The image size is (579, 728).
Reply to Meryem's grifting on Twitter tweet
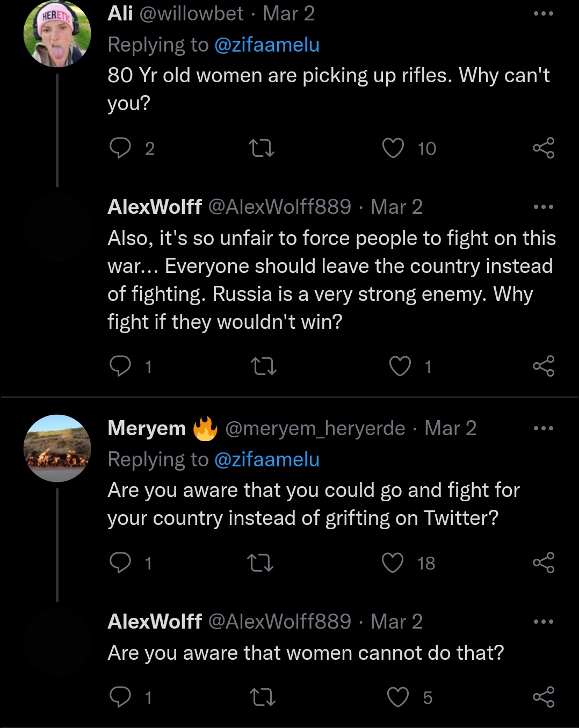(120, 563)
